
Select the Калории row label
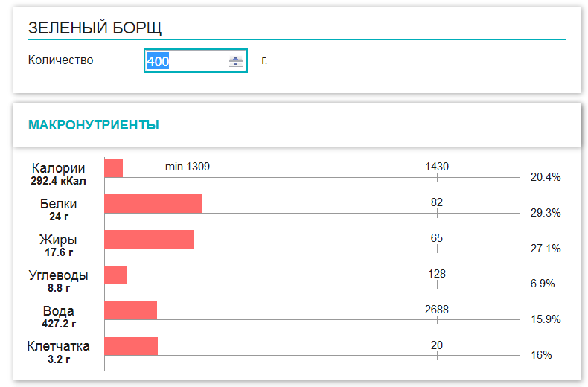click(x=59, y=168)
